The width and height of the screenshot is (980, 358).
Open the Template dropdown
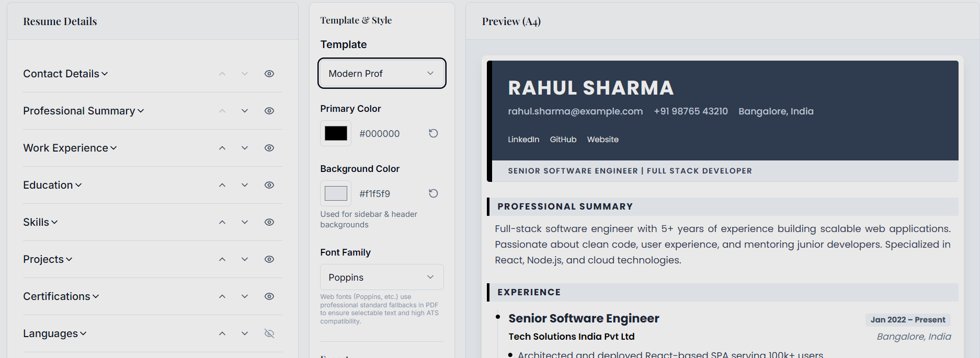tap(381, 73)
